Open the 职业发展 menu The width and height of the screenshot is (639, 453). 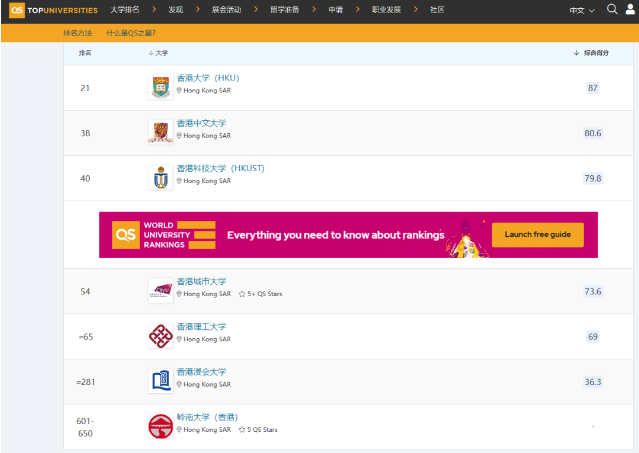(x=386, y=9)
